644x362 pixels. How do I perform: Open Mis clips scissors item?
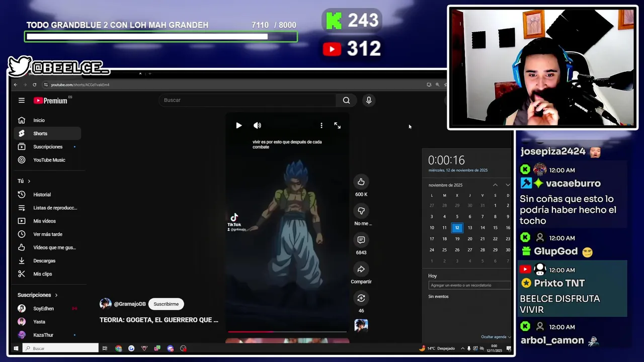click(x=47, y=274)
